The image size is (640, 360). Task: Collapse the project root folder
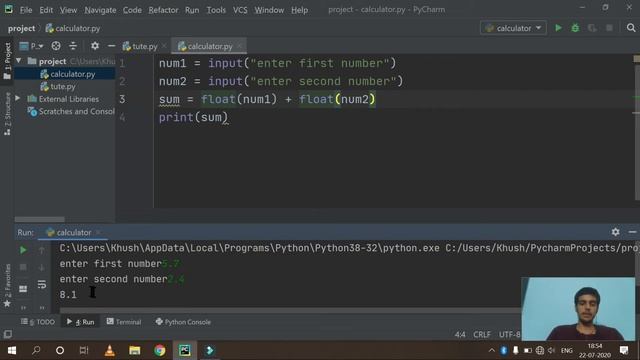coord(19,61)
